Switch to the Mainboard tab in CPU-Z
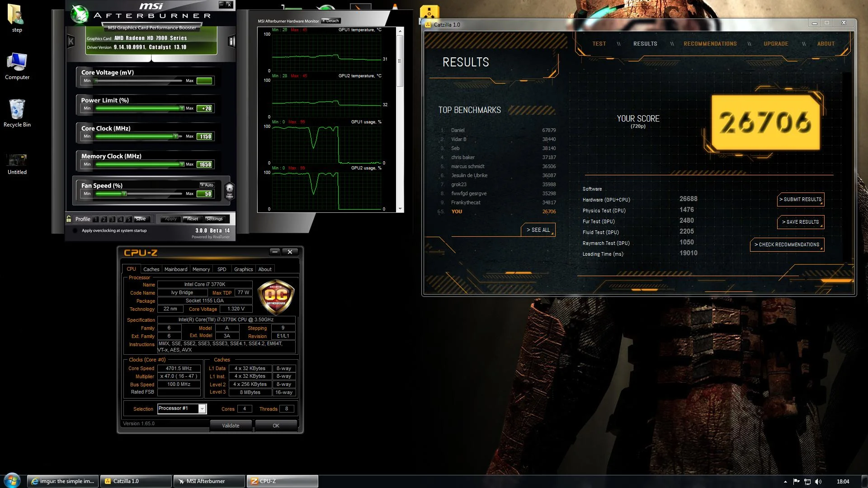 pyautogui.click(x=176, y=269)
